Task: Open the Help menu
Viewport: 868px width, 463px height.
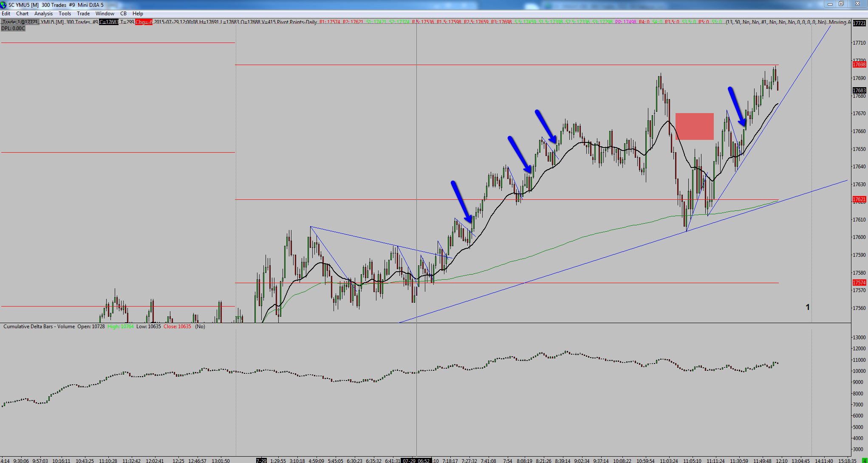Action: tap(138, 14)
